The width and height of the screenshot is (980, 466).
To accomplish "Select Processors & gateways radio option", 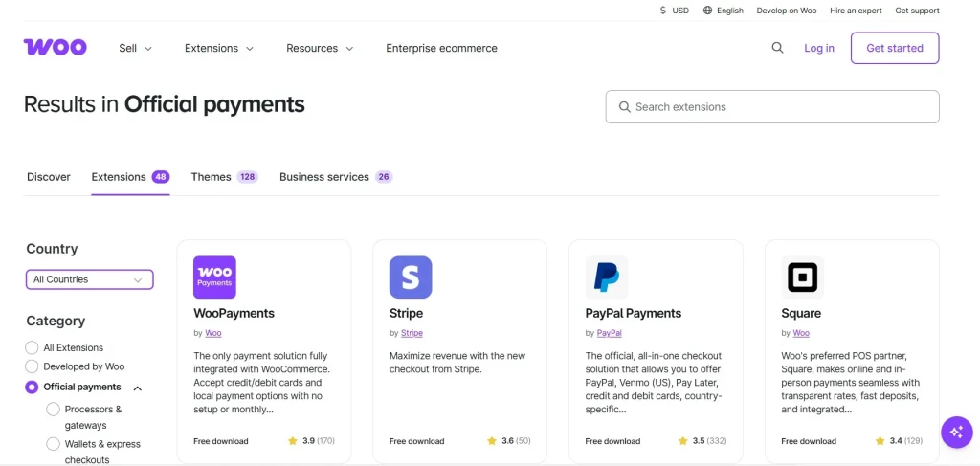I will point(54,410).
